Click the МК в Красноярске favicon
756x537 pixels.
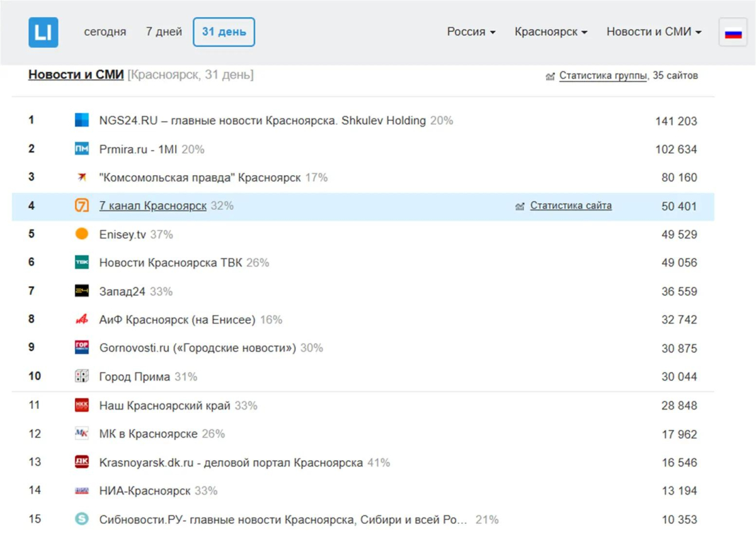(82, 434)
